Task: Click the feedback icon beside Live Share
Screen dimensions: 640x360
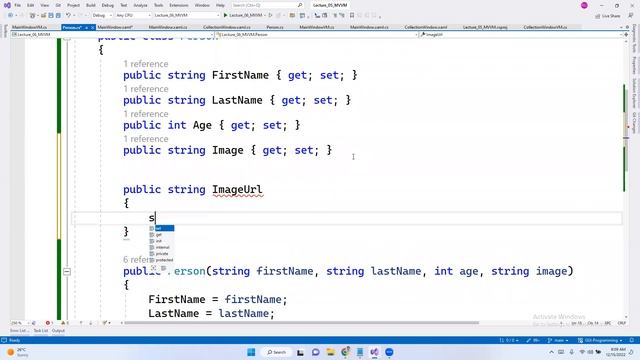Action: point(630,16)
